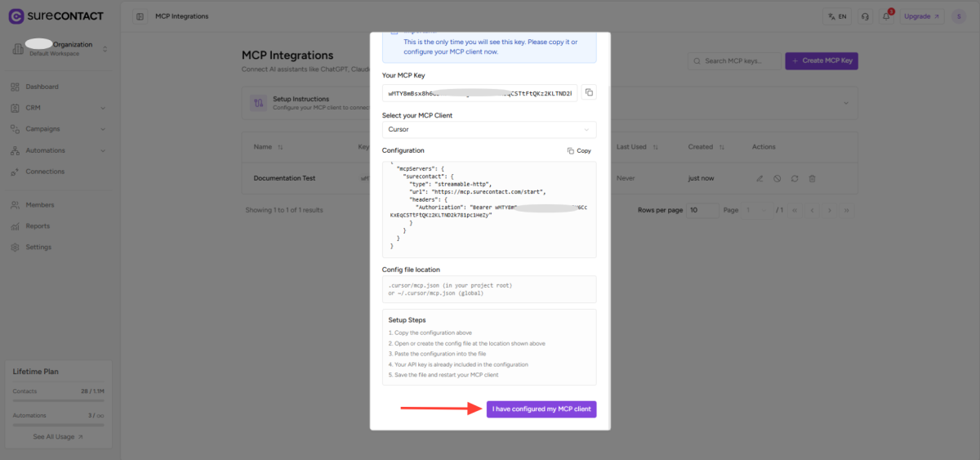Click the Search MCP keys field
The image size is (980, 460).
pos(738,61)
